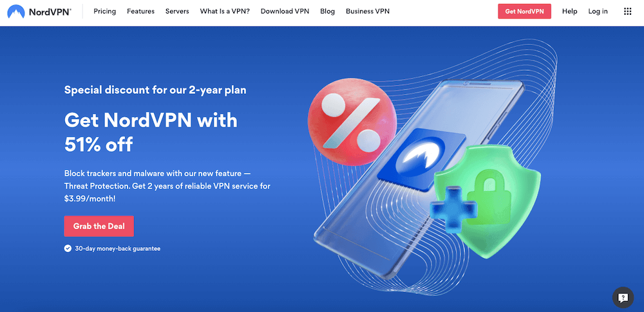Open What Is a VPN? page
The width and height of the screenshot is (644, 312).
(225, 12)
